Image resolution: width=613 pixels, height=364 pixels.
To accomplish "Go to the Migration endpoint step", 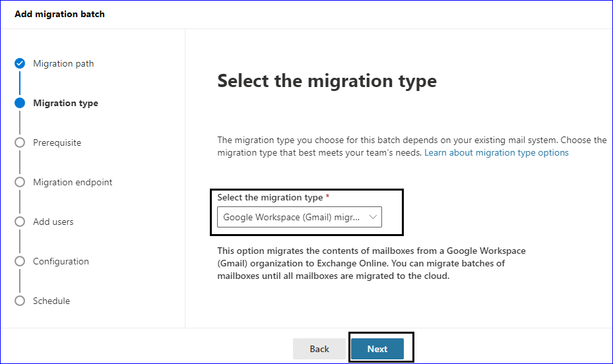I will (x=73, y=182).
